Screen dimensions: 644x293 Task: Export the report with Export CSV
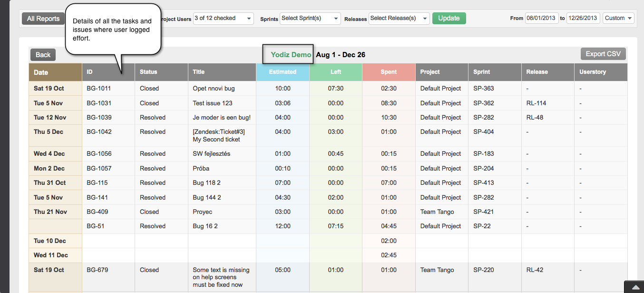pos(603,54)
